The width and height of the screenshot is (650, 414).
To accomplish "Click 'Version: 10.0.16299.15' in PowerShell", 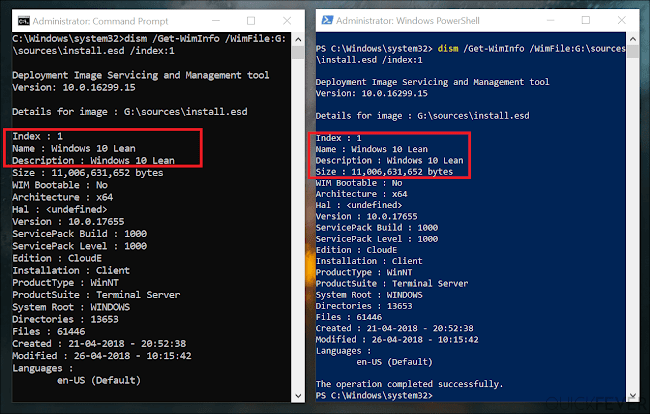I will coord(371,93).
